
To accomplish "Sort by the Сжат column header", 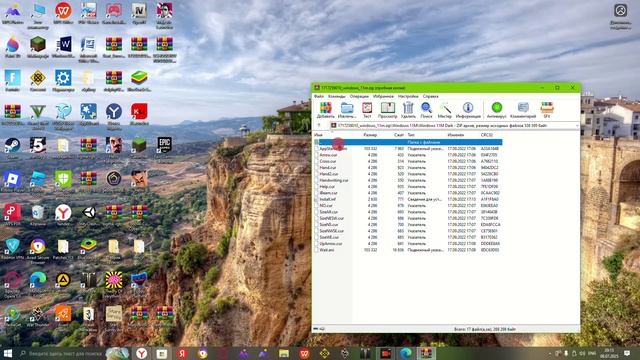I will pos(399,135).
